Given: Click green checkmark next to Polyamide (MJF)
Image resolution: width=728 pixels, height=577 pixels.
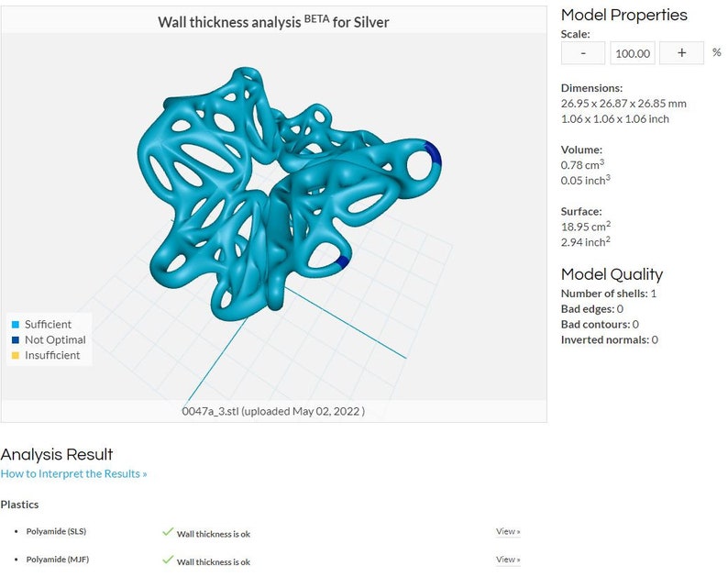Looking at the screenshot, I should 168,560.
